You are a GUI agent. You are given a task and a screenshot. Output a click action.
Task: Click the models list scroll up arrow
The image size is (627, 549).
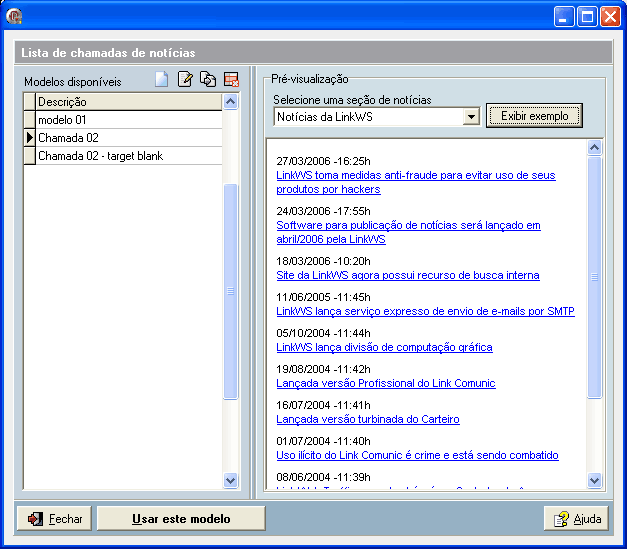(231, 102)
